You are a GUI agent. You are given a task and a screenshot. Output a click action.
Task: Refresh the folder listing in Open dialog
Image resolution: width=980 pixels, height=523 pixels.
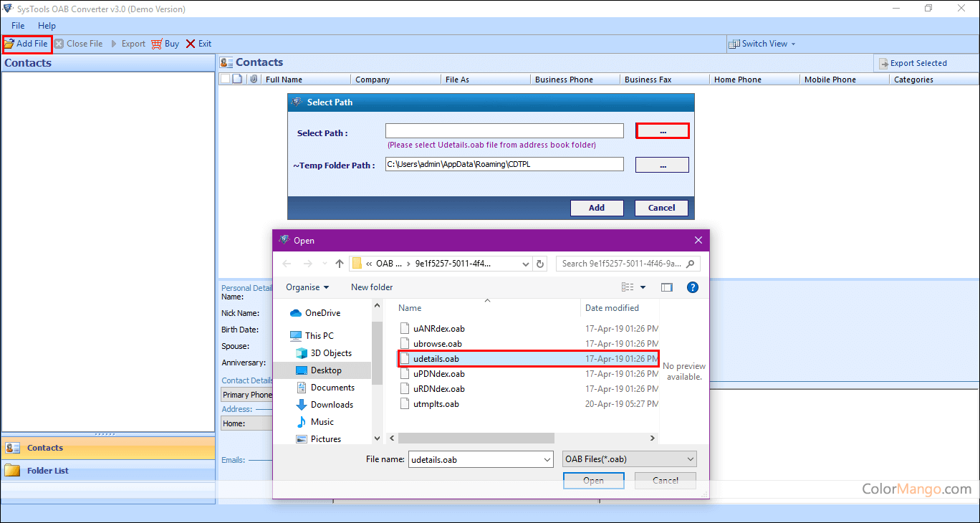[x=541, y=264]
